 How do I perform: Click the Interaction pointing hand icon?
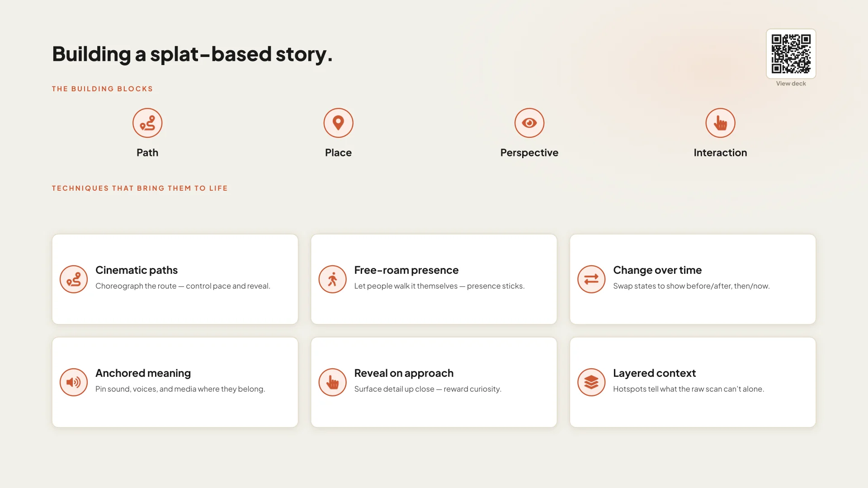pyautogui.click(x=721, y=123)
